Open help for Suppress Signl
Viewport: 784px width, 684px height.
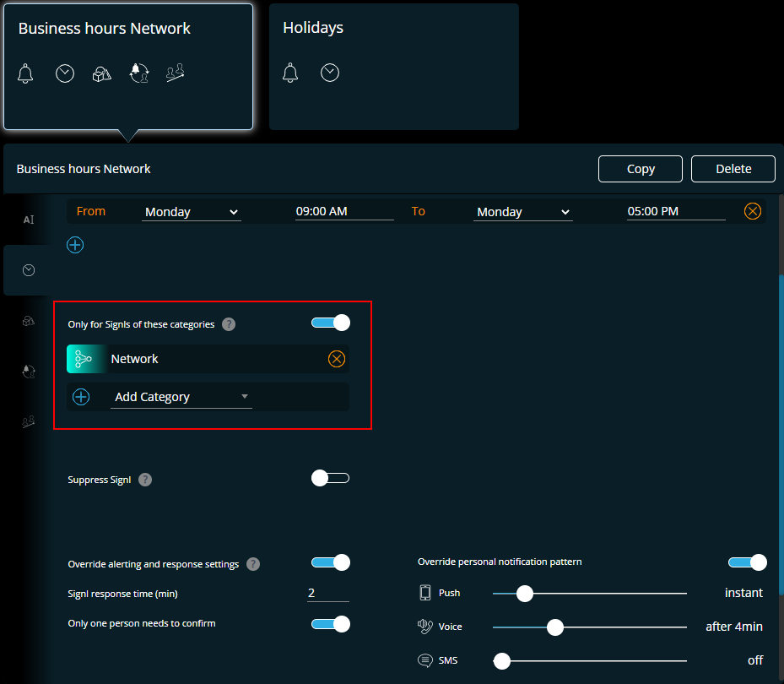point(145,480)
